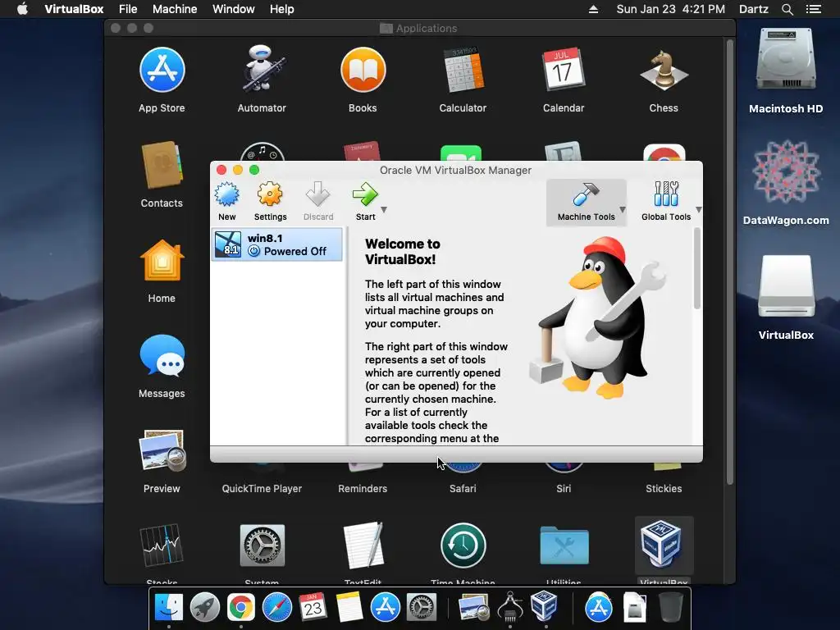The height and width of the screenshot is (630, 840).
Task: Open Google Chrome from the Dock
Action: coord(241,608)
